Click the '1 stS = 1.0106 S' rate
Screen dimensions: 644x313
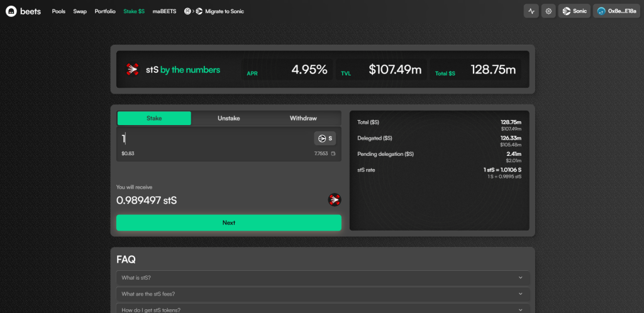[x=502, y=170]
